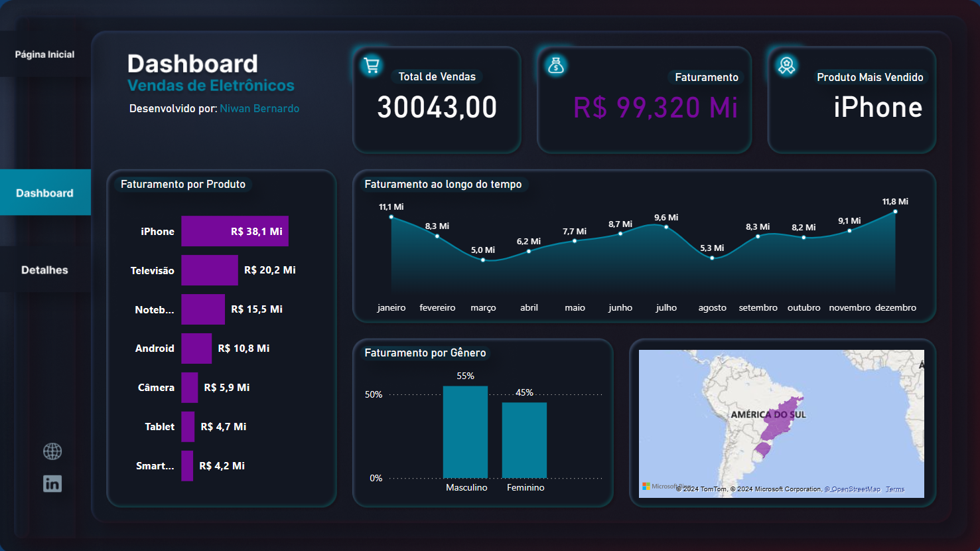Open the LinkedIn icon in the sidebar

52,483
